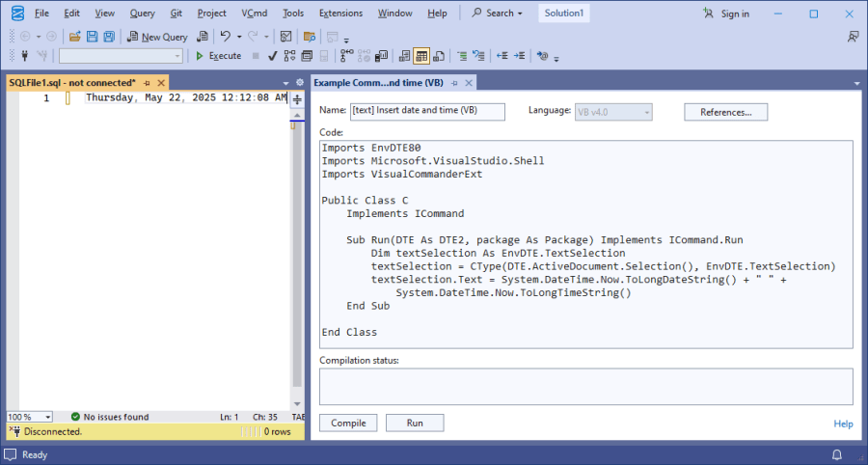Toggle pin on SQLFile1.sql tab
Image resolution: width=868 pixels, height=465 pixels.
pos(147,83)
